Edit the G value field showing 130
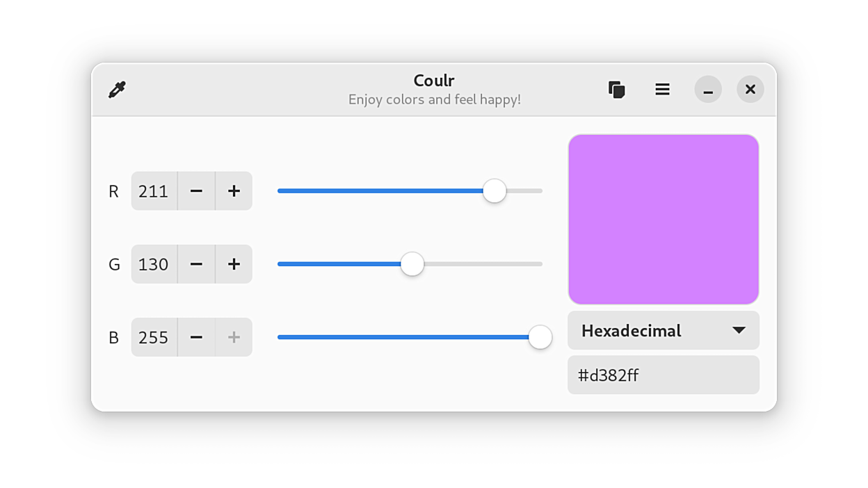The width and height of the screenshot is (868, 488). pos(154,264)
